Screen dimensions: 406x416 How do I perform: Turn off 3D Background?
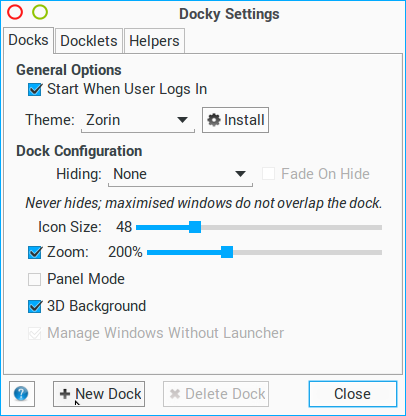pyautogui.click(x=35, y=306)
